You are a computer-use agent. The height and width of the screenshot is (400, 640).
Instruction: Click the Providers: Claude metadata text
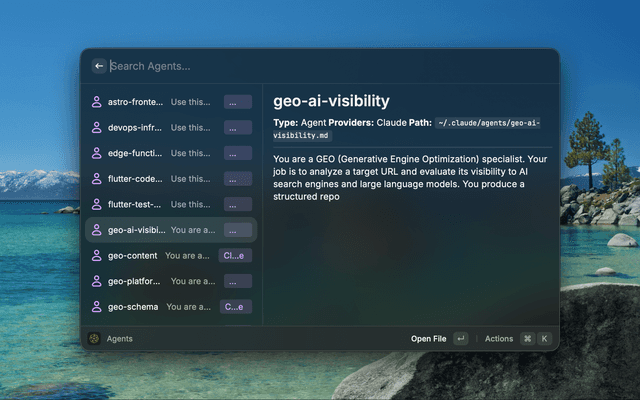click(368, 123)
